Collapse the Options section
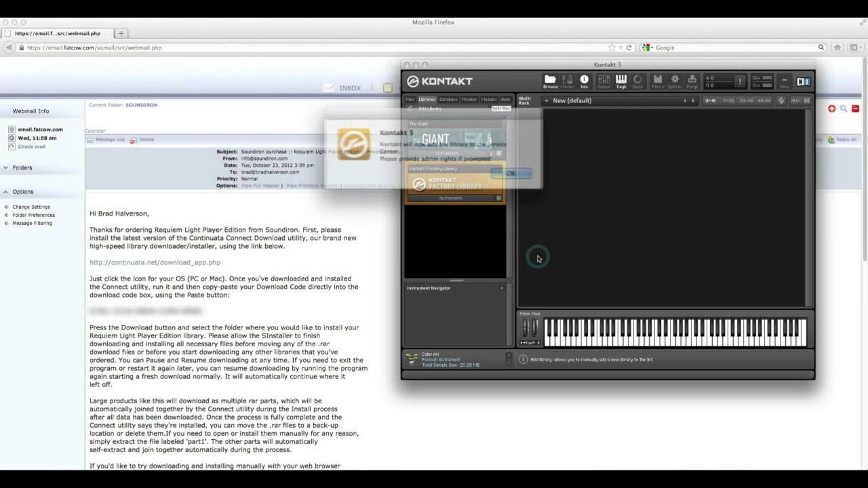868x488 pixels. click(5, 192)
